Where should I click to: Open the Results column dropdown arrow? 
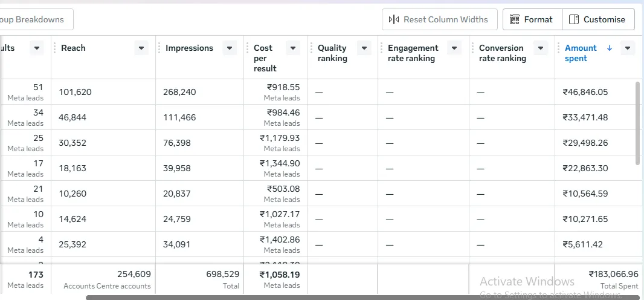click(x=37, y=48)
